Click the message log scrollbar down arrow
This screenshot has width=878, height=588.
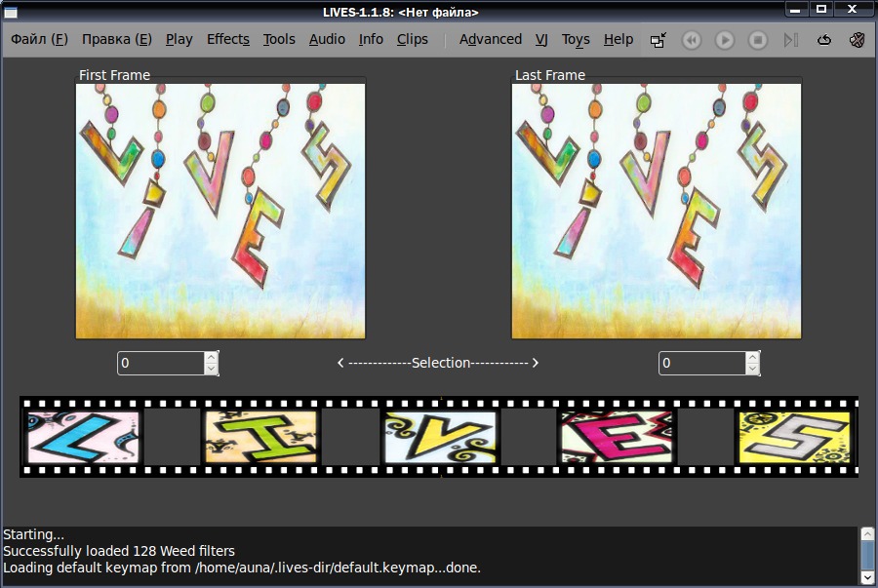867,577
